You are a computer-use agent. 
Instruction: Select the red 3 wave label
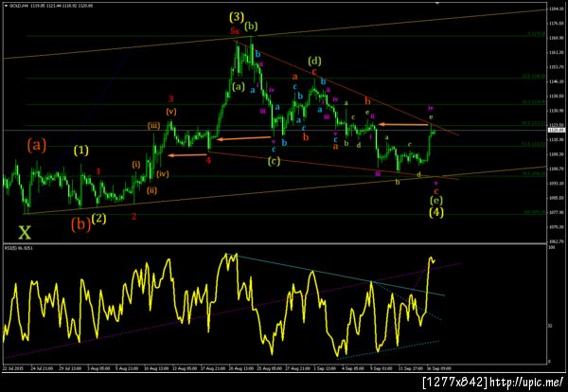(x=171, y=98)
